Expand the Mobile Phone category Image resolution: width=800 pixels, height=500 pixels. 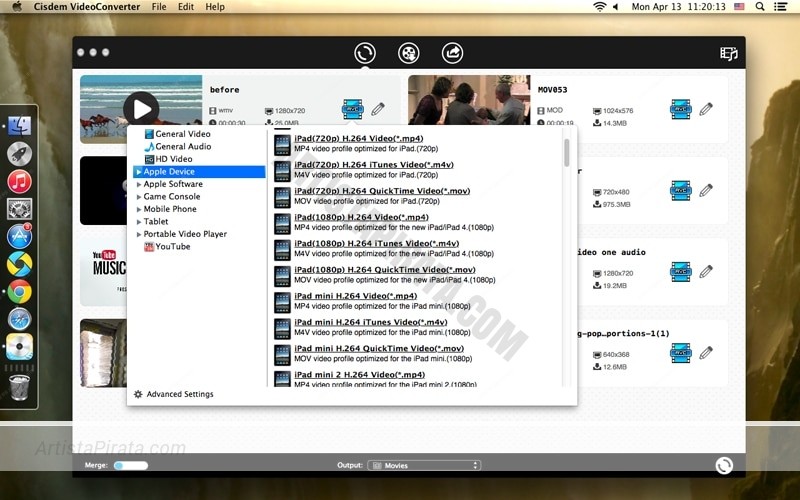click(139, 209)
